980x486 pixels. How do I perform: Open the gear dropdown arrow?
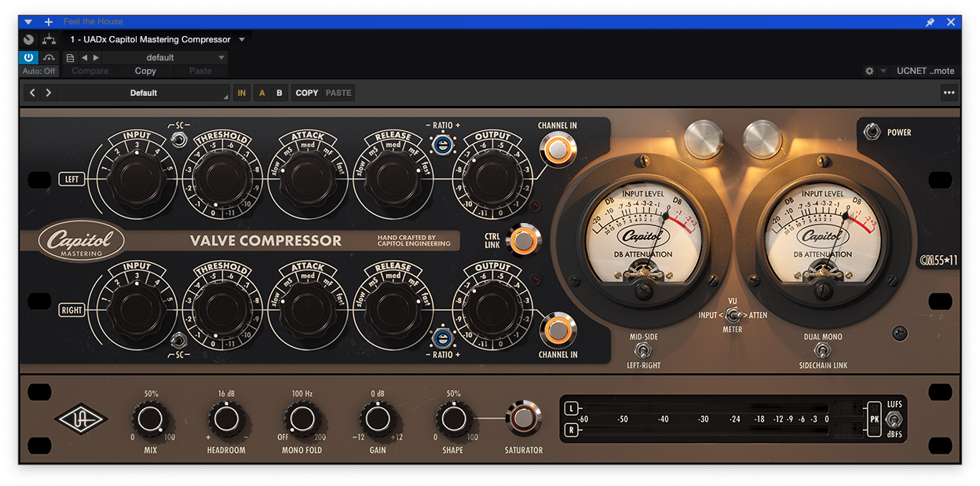tap(883, 71)
